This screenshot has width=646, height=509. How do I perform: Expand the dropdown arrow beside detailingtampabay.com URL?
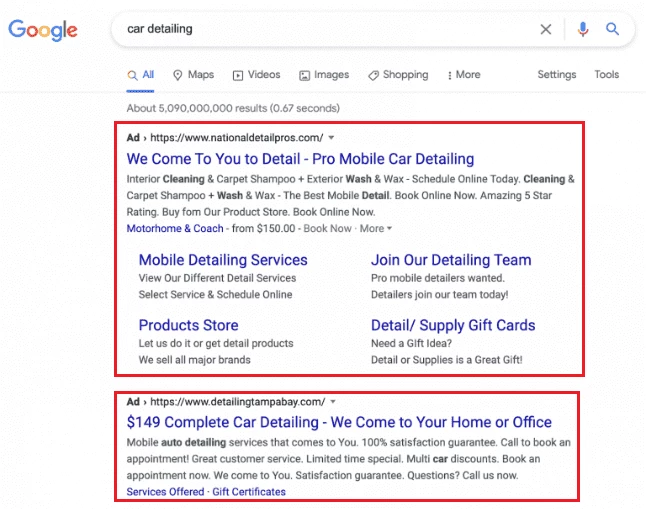pos(333,401)
